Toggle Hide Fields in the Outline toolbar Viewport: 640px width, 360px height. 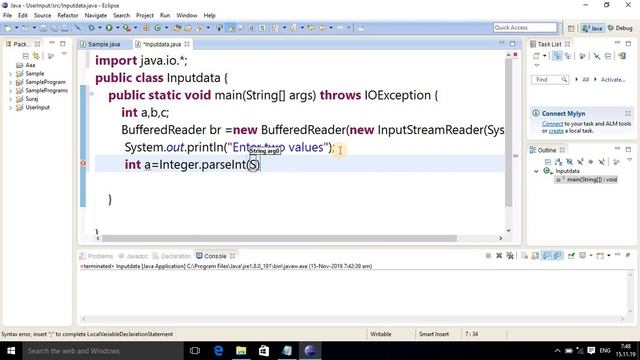coord(569,162)
